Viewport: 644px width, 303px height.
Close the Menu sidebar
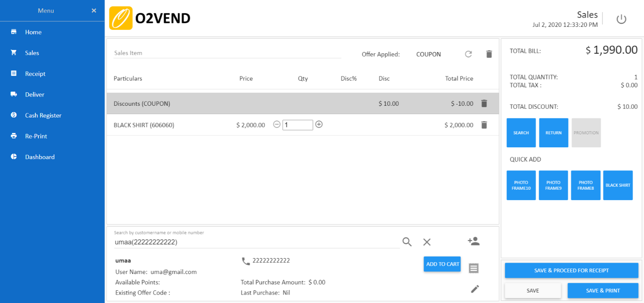pos(93,10)
